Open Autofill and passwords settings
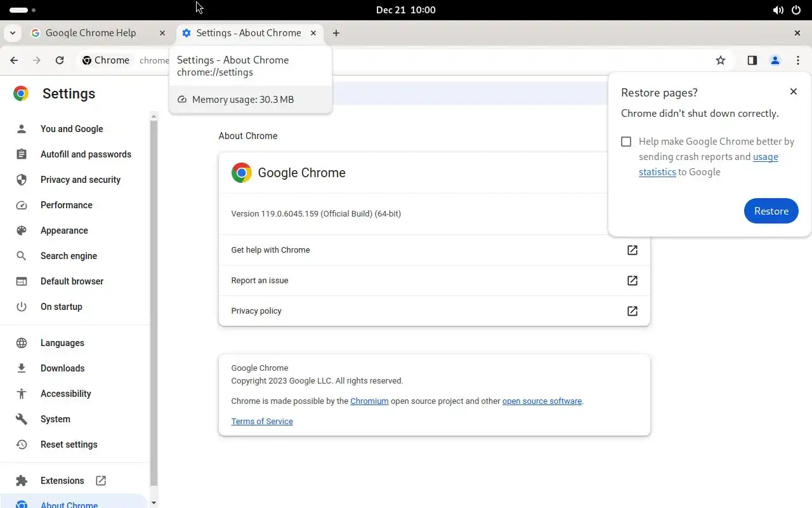This screenshot has width=812, height=508. [x=75, y=154]
